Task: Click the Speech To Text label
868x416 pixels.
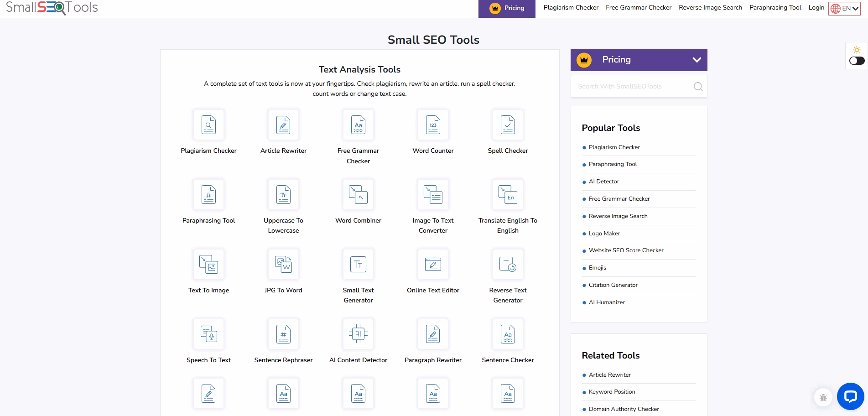Action: point(208,360)
